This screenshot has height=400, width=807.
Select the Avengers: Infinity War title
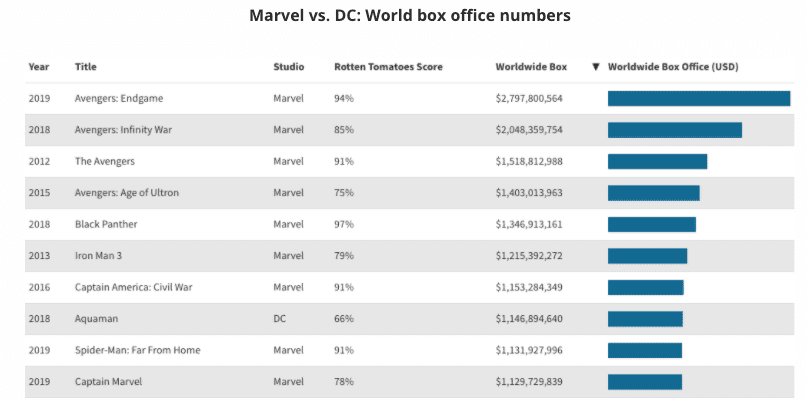pos(123,130)
